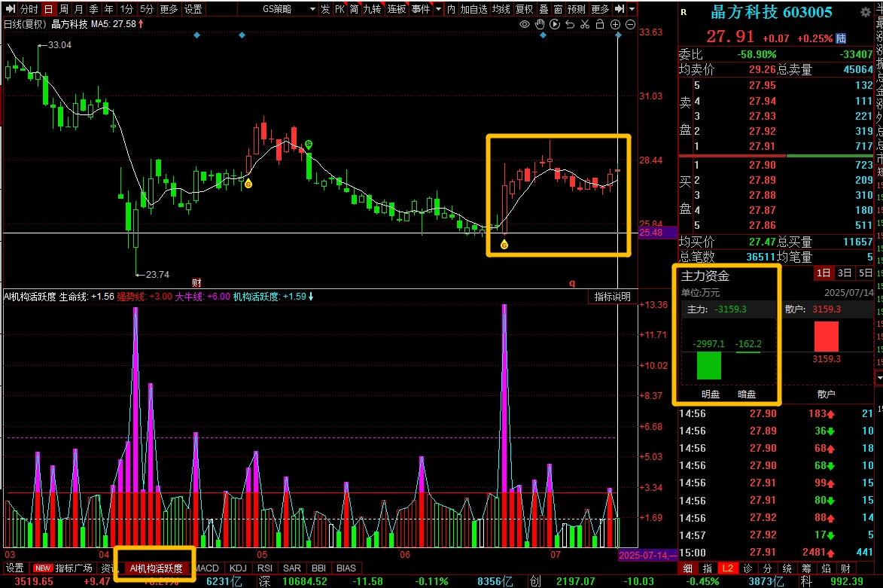Add stock via 加自选 button
The height and width of the screenshot is (588, 883).
(x=473, y=9)
